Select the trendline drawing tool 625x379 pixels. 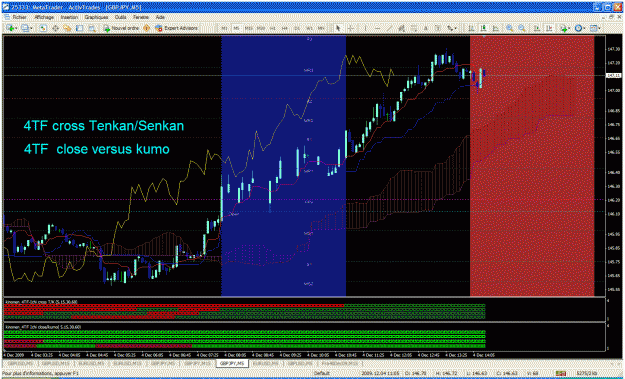tap(389, 28)
